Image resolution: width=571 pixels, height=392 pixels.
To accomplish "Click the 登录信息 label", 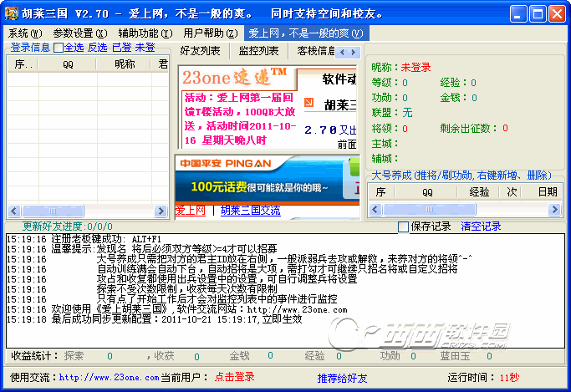I will click(x=30, y=48).
